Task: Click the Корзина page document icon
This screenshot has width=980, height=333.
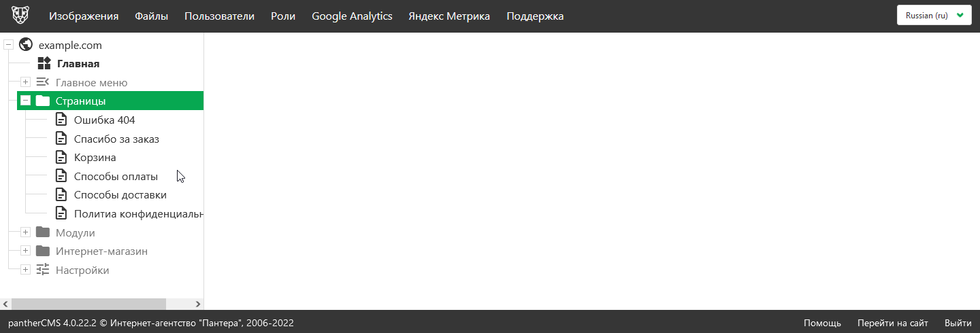Action: tap(61, 158)
